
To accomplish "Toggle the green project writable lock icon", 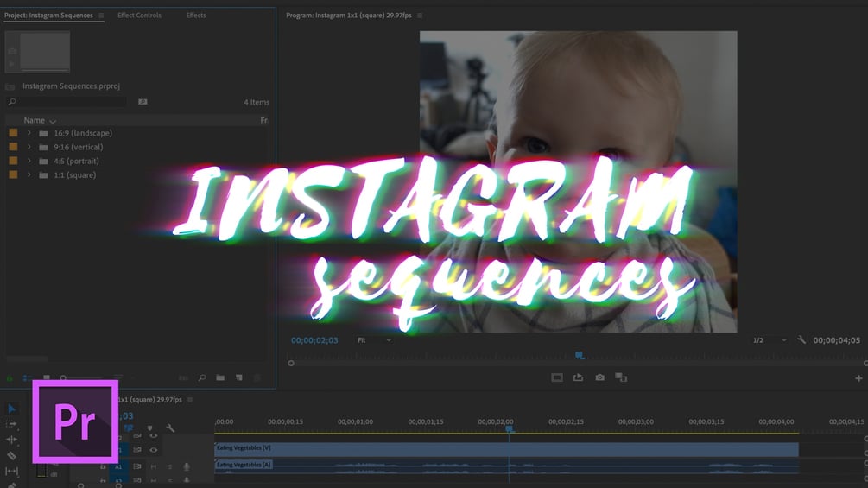I will [10, 378].
